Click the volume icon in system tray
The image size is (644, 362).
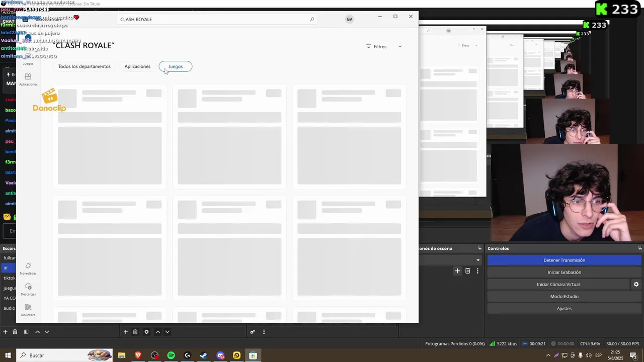click(589, 355)
